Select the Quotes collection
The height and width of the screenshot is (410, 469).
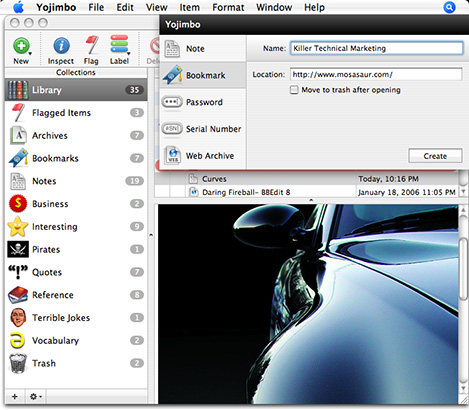coord(76,272)
